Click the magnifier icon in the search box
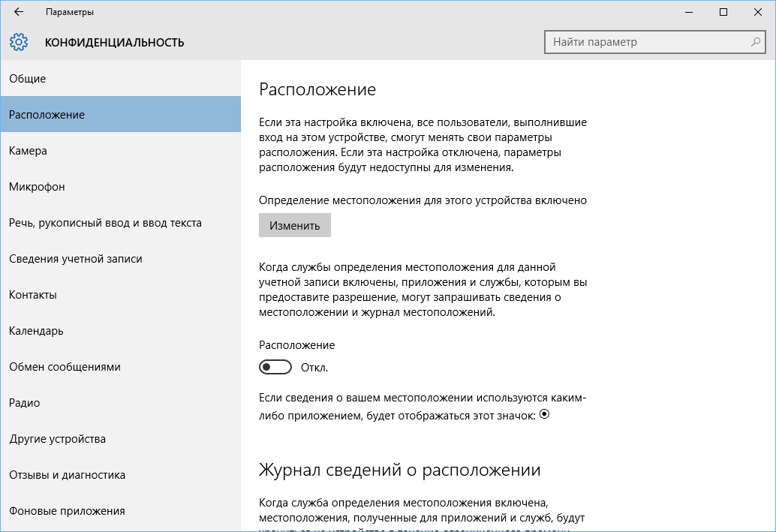 pyautogui.click(x=754, y=42)
